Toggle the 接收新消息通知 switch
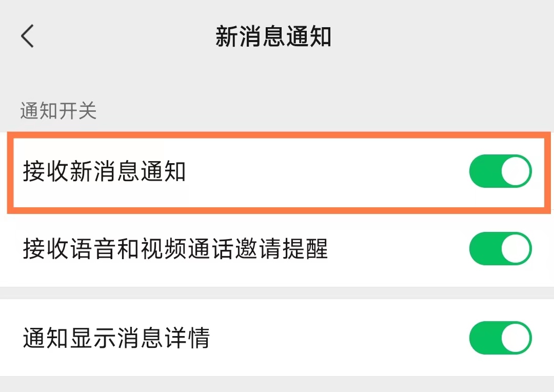Image resolution: width=554 pixels, height=392 pixels. [x=500, y=171]
